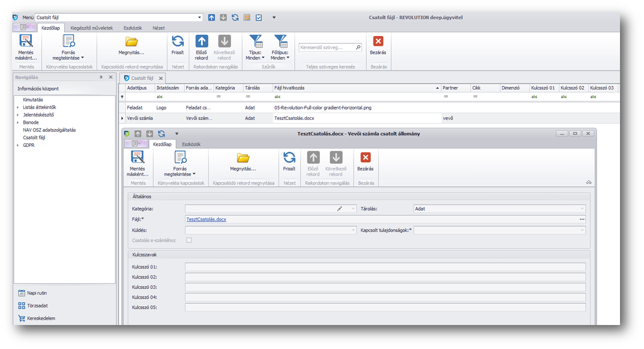Expand Listás áttekintők tree node

pyautogui.click(x=18, y=107)
